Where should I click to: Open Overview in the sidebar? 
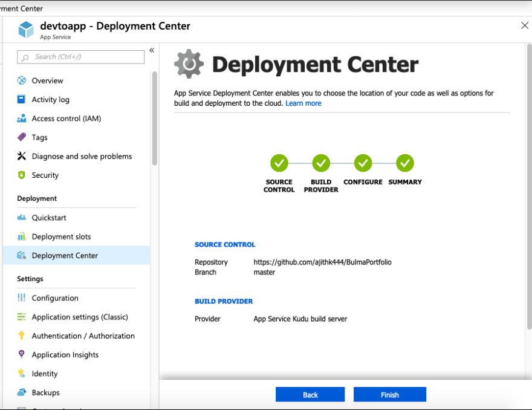coord(76,80)
